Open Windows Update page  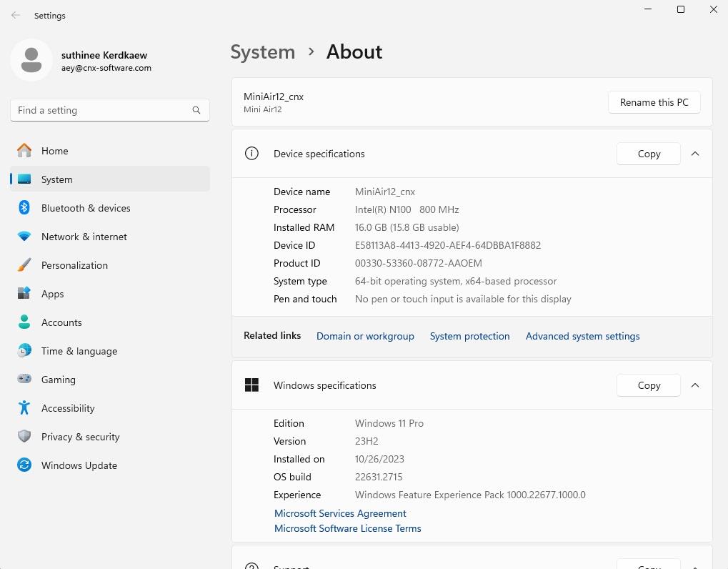[x=110, y=465]
